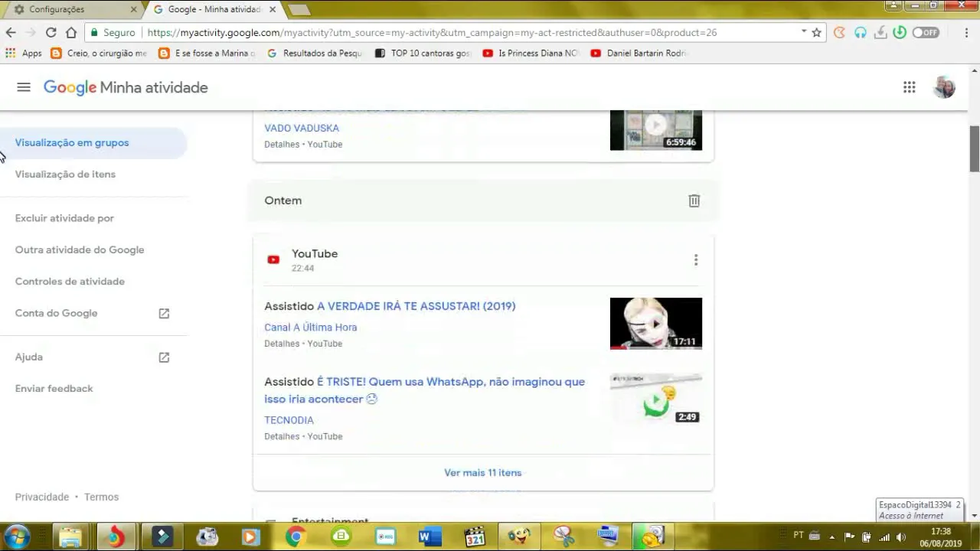Open Detalhes for A VERDADE IRÁ video
The height and width of the screenshot is (551, 980).
(x=282, y=344)
